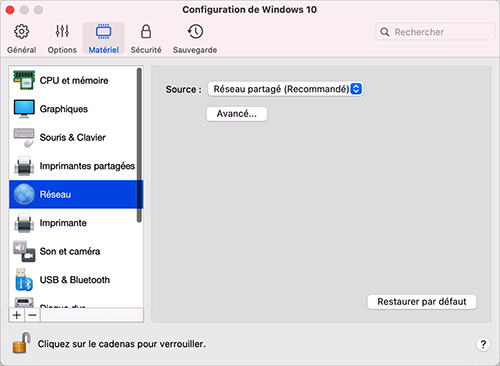The height and width of the screenshot is (366, 500).
Task: Select USB & Bluetooth entry
Action: click(76, 280)
